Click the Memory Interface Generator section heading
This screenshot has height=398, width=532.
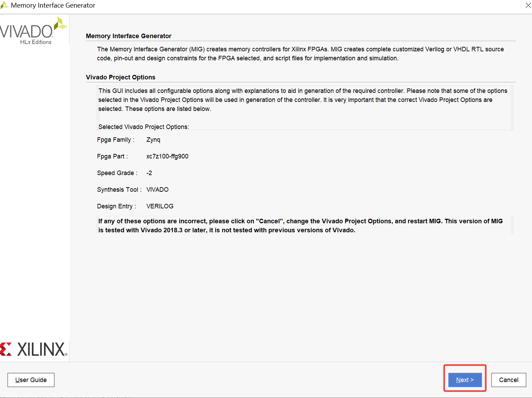[x=128, y=36]
